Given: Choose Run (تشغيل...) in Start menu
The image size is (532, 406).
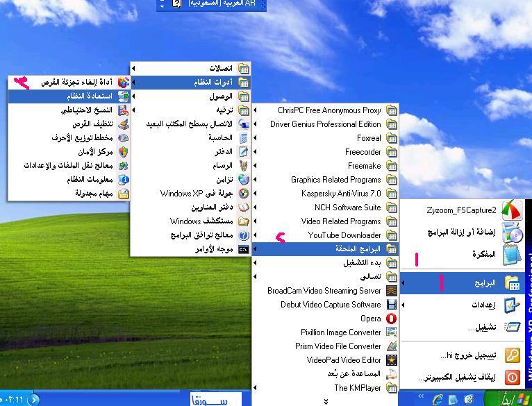Looking at the screenshot, I should pos(463,327).
